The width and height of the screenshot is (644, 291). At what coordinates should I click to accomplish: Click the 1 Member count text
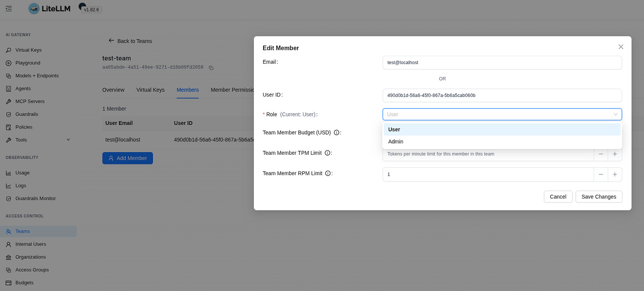114,108
